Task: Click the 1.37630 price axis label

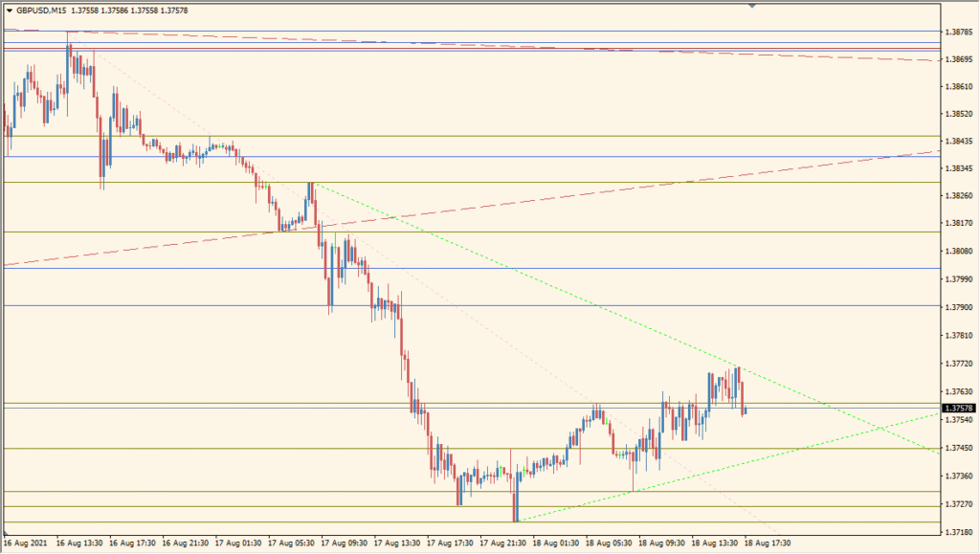Action: click(959, 391)
